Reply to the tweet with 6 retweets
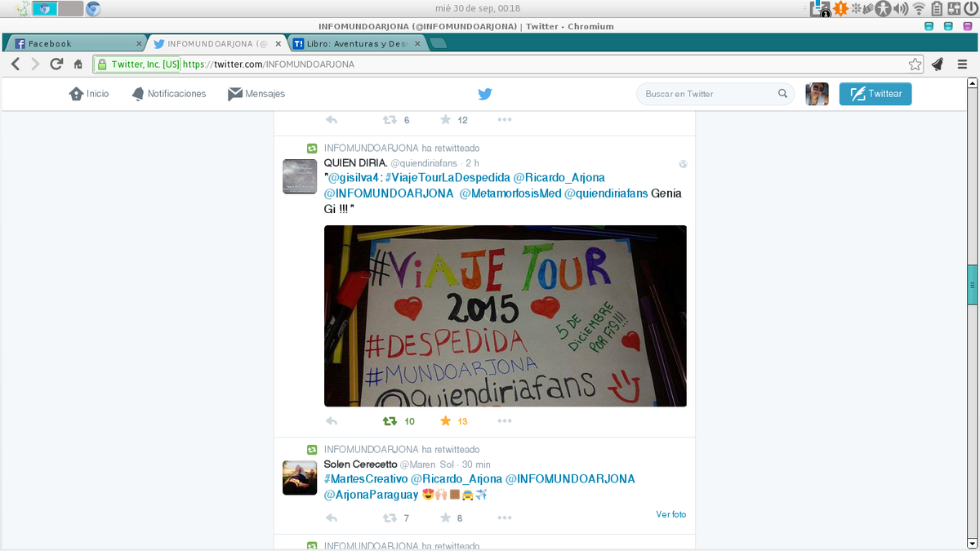Viewport: 980px width, 551px height. (x=332, y=120)
